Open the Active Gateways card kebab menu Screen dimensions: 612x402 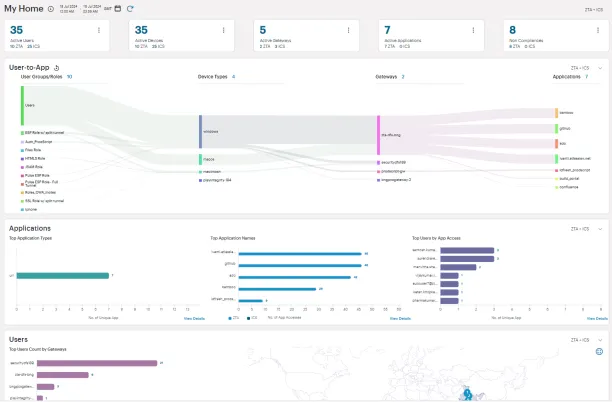tap(349, 30)
